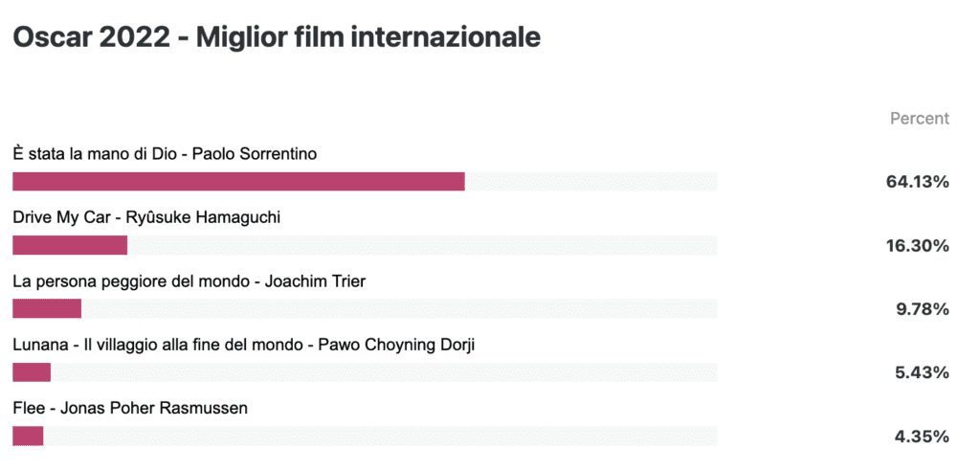Click the Percent column header
The height and width of the screenshot is (471, 980).
[920, 118]
